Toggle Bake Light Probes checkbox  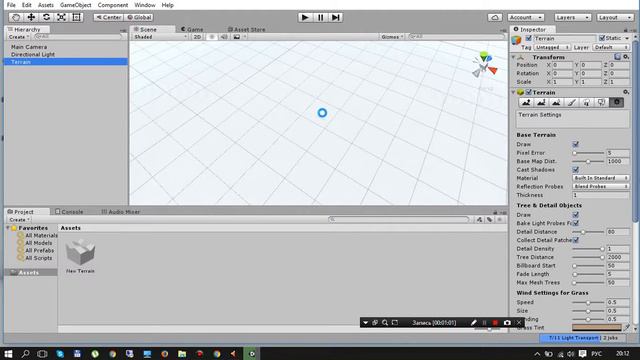click(576, 223)
